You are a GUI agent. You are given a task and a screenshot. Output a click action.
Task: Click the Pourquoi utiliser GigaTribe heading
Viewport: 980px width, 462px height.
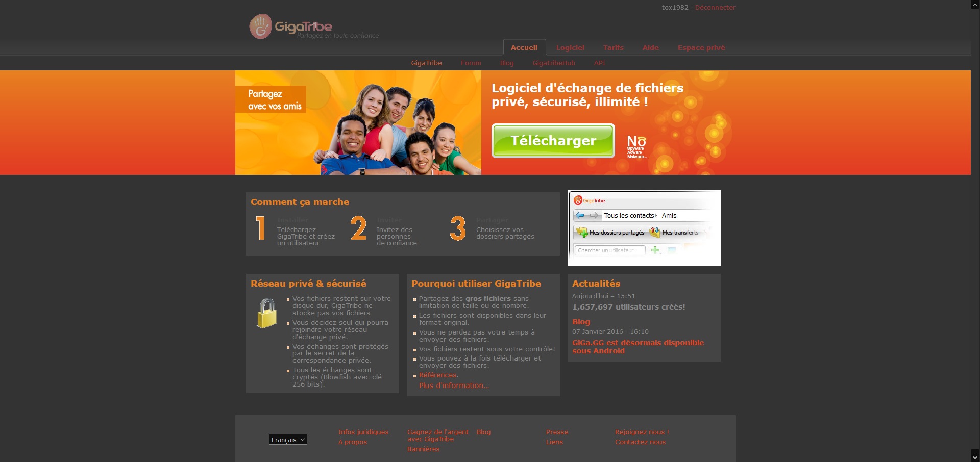coord(476,284)
